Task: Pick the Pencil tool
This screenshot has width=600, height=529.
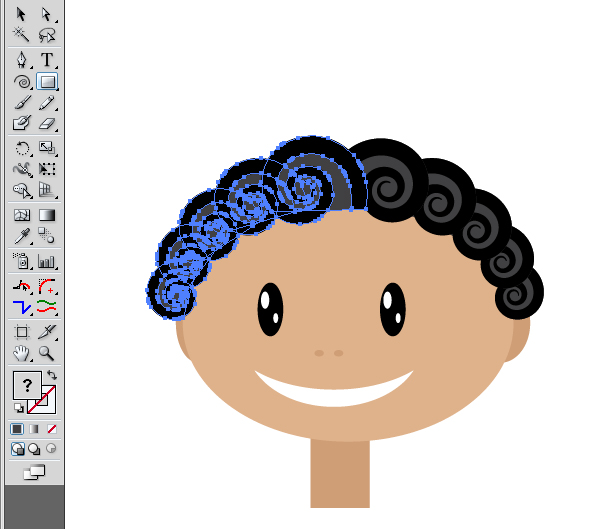Action: [47, 103]
